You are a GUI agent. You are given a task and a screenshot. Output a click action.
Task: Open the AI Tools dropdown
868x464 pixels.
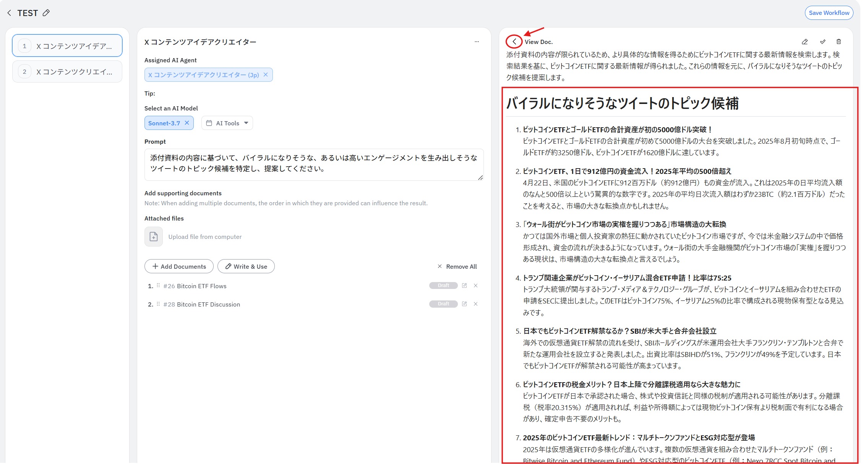click(227, 123)
